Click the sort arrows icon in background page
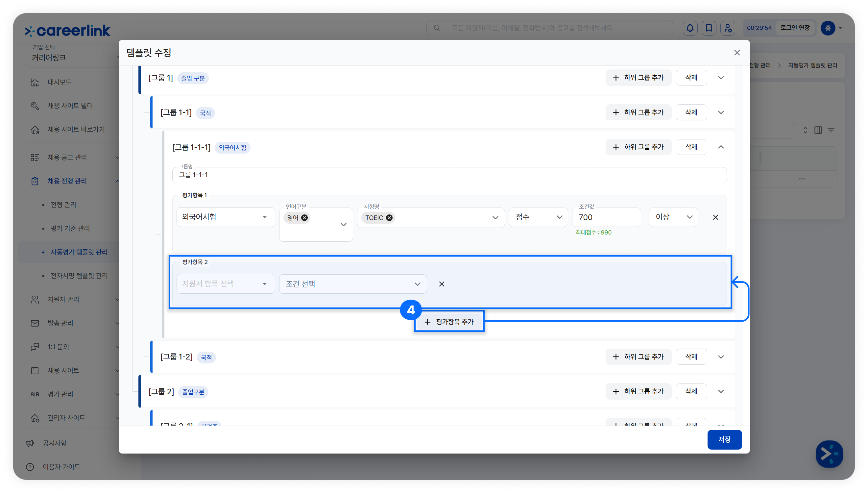The height and width of the screenshot is (493, 868). [x=805, y=130]
